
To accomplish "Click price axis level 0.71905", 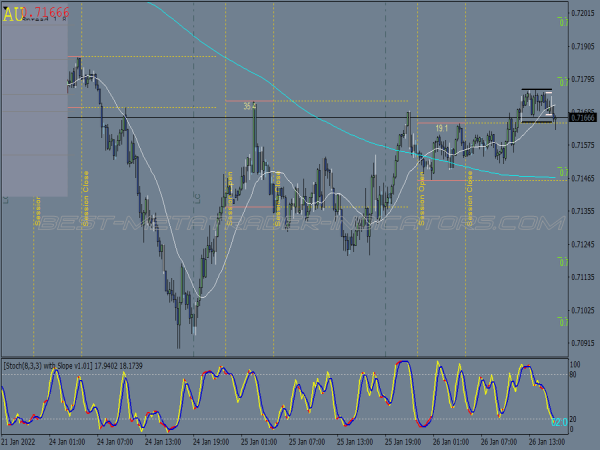I will point(583,46).
